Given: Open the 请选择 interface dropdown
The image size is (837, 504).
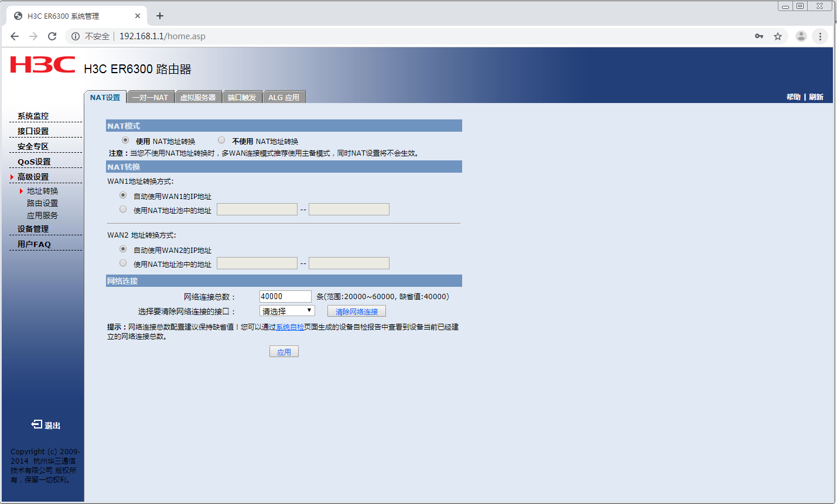Looking at the screenshot, I should coord(287,311).
